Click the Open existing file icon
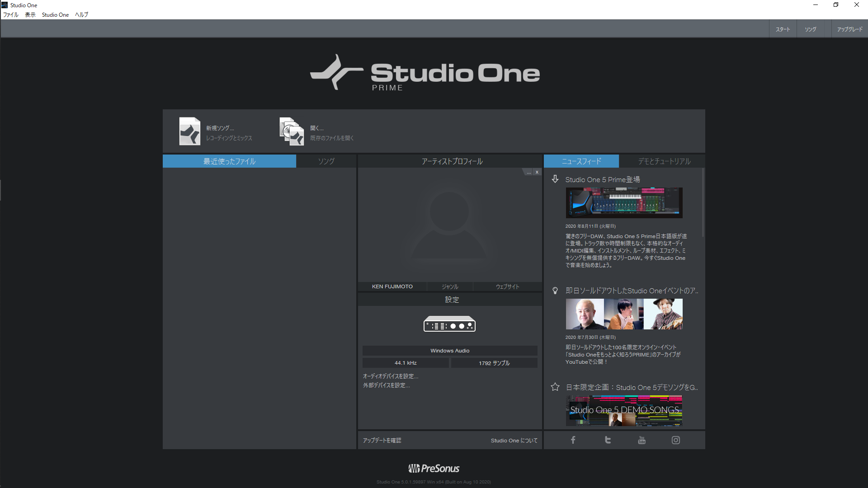Screen dimensions: 868x488 tap(292, 131)
